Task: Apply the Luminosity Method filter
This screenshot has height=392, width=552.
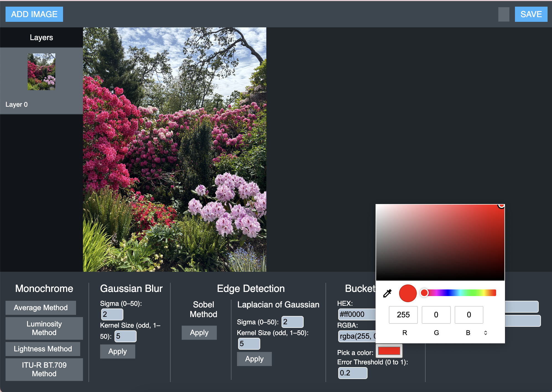Action: pyautogui.click(x=44, y=328)
